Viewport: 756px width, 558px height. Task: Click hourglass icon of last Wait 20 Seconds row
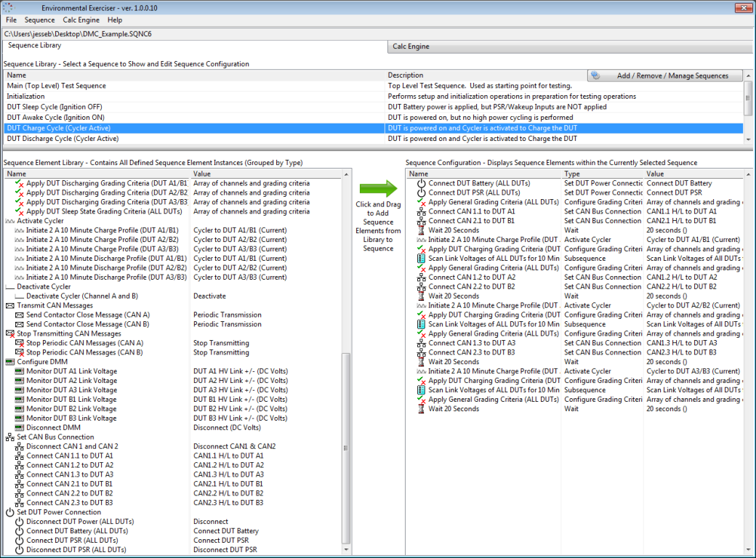[422, 409]
